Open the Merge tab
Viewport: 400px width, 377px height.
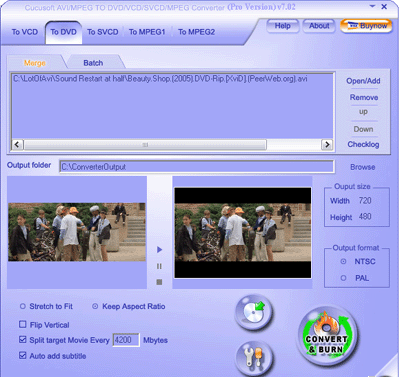(x=35, y=63)
